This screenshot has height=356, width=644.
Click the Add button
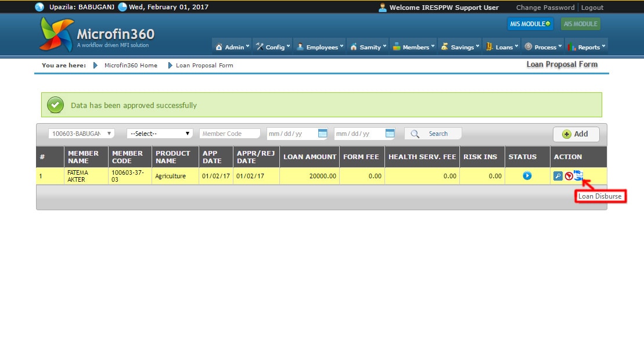pos(575,134)
